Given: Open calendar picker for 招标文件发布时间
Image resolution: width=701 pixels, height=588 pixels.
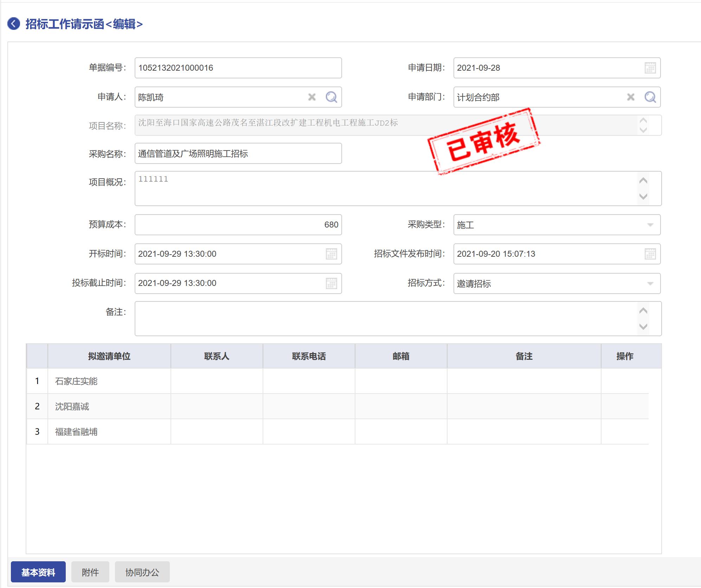Looking at the screenshot, I should (650, 254).
